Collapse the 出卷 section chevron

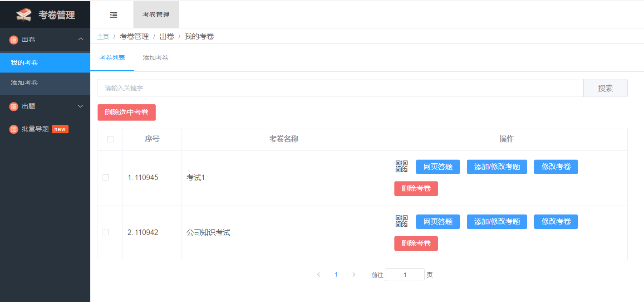(x=80, y=40)
